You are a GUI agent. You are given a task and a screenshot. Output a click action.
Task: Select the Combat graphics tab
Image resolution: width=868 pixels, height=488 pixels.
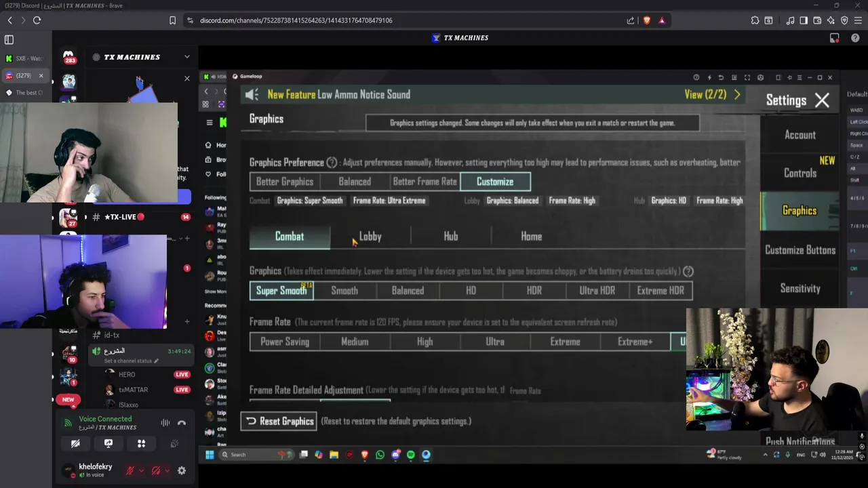(x=290, y=237)
